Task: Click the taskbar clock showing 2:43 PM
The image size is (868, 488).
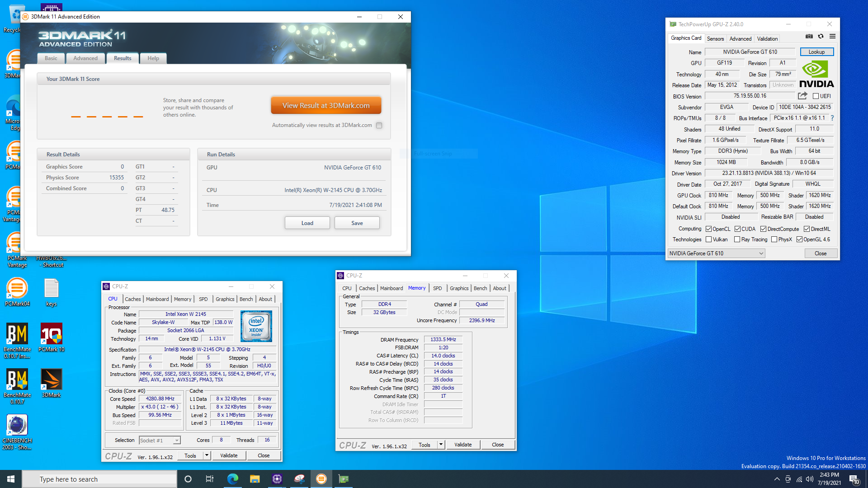Action: tap(829, 479)
